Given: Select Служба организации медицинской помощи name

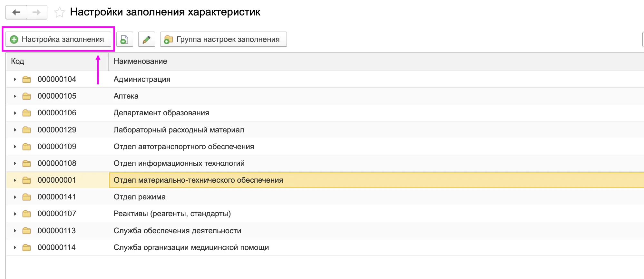Looking at the screenshot, I should point(376,247).
